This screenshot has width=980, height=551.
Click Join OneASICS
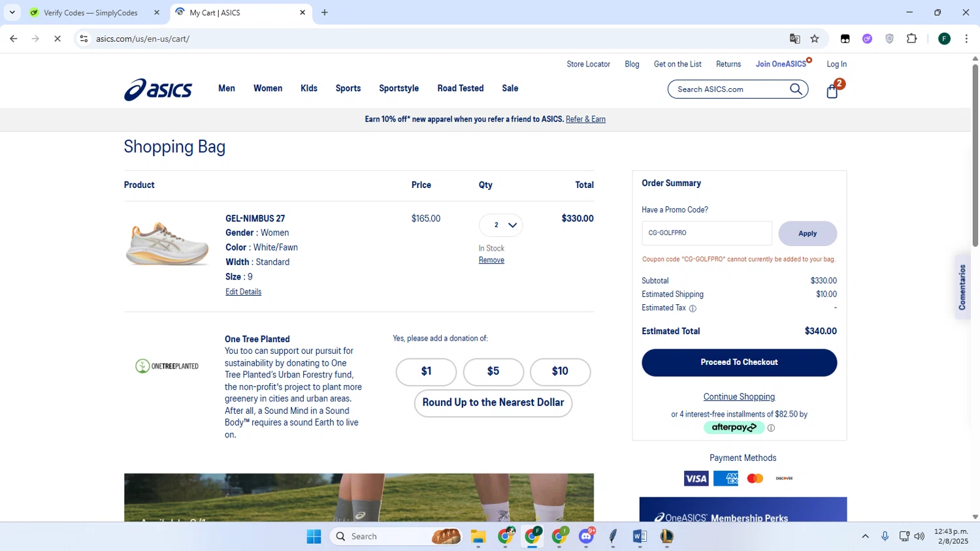(x=781, y=64)
